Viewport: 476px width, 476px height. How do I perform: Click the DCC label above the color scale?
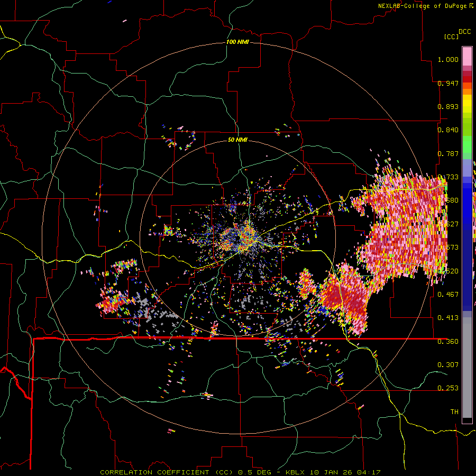[x=464, y=32]
